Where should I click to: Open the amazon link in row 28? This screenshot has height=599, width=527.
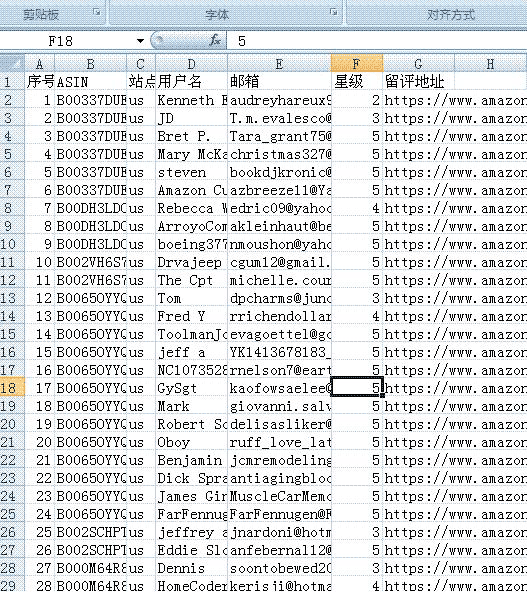click(x=455, y=568)
